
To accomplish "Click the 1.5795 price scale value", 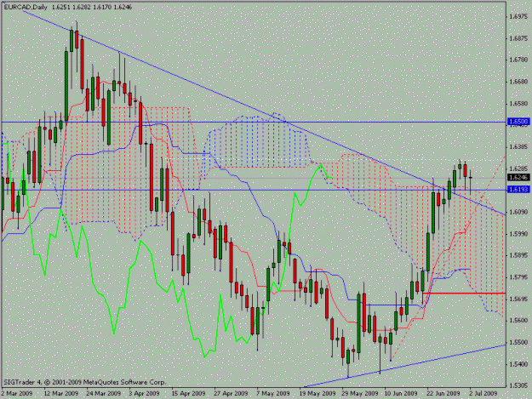I will [x=519, y=277].
